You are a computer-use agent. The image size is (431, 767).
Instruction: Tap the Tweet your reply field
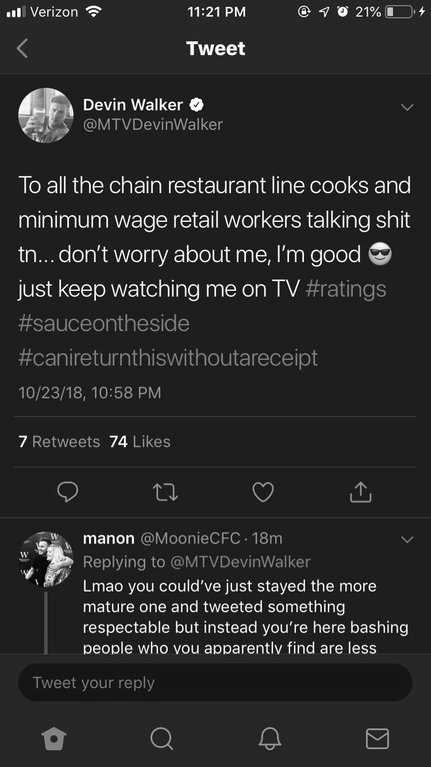click(x=215, y=682)
